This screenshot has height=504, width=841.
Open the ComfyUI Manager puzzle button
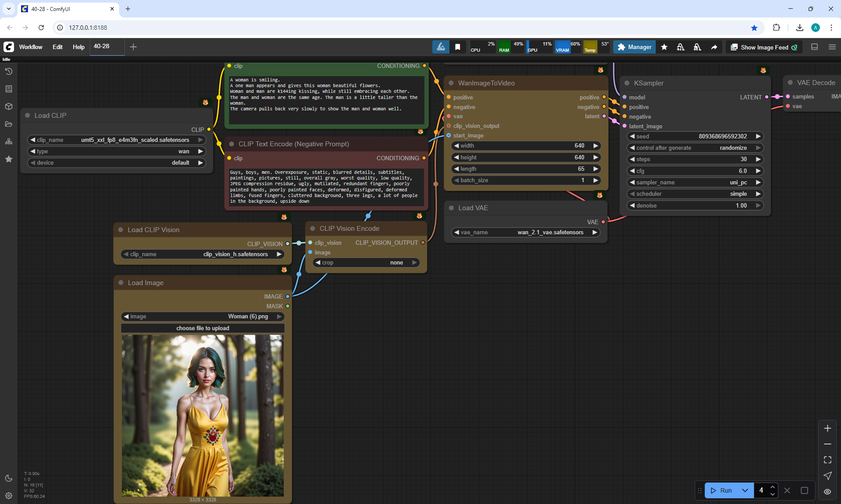point(634,47)
